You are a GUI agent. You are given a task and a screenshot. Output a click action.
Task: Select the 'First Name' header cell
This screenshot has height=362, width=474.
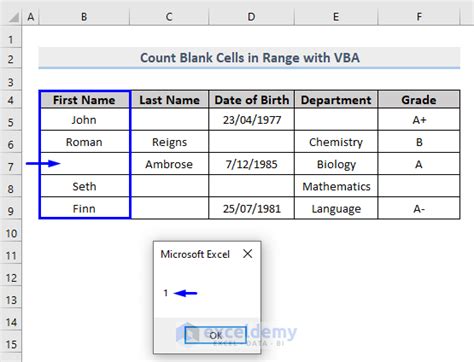[84, 100]
